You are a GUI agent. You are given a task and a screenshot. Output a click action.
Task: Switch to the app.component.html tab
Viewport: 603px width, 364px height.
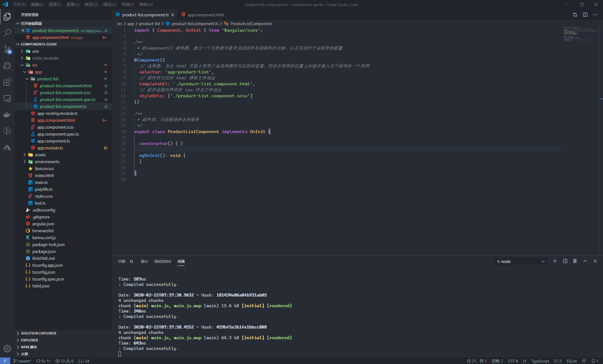pos(206,15)
